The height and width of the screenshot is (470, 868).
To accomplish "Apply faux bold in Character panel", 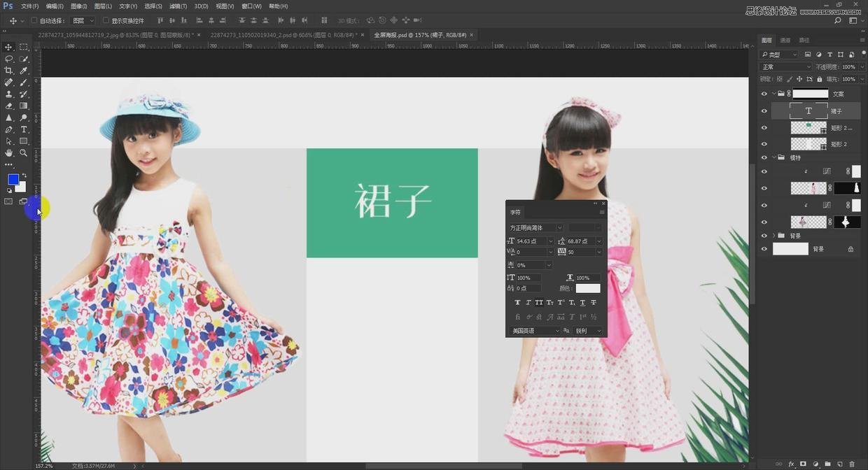I will coord(517,303).
